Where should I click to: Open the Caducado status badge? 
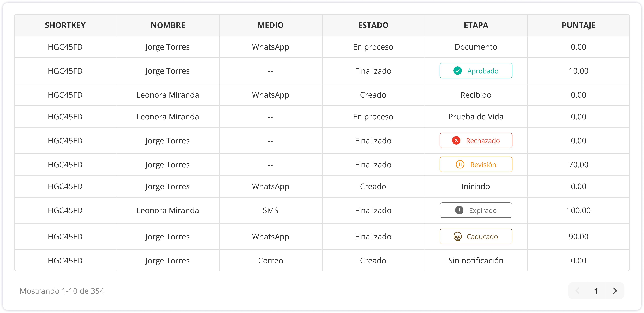click(476, 237)
